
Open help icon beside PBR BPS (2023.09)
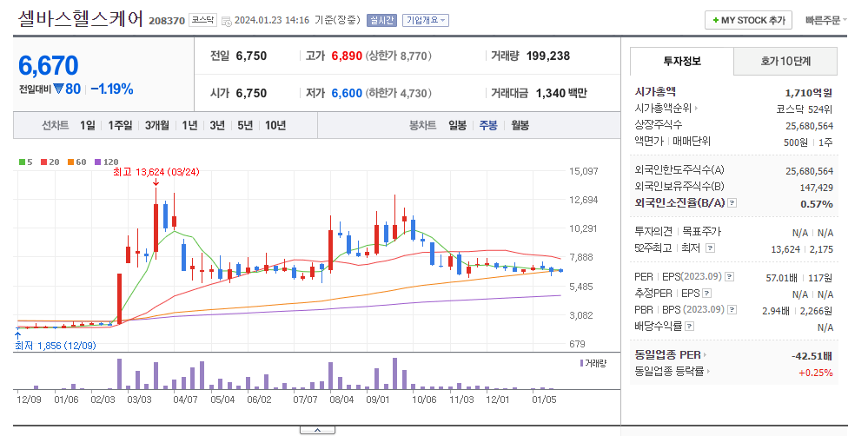pos(732,310)
